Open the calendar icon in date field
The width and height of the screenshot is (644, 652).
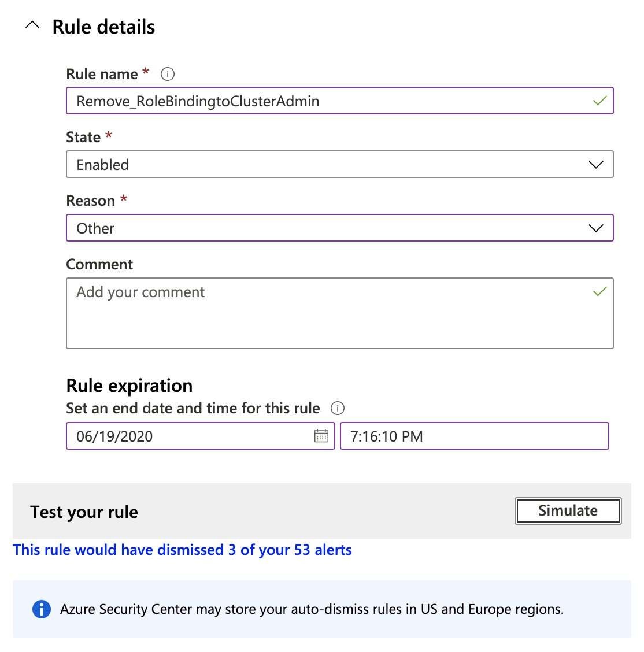click(321, 436)
